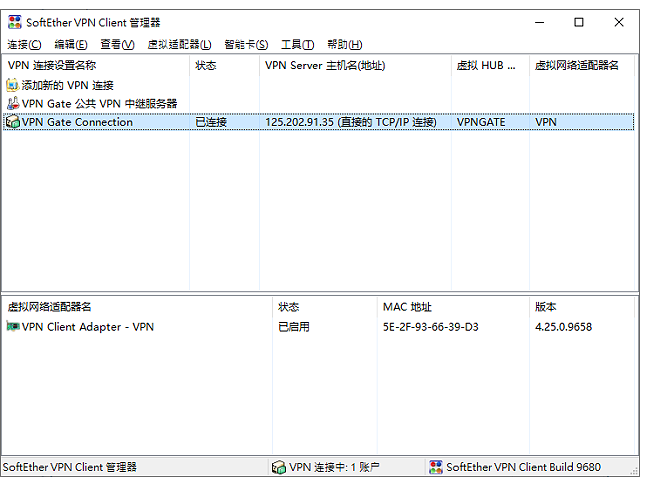Open the 虚拟适配器(L) menu
The height and width of the screenshot is (486, 645).
pos(179,44)
